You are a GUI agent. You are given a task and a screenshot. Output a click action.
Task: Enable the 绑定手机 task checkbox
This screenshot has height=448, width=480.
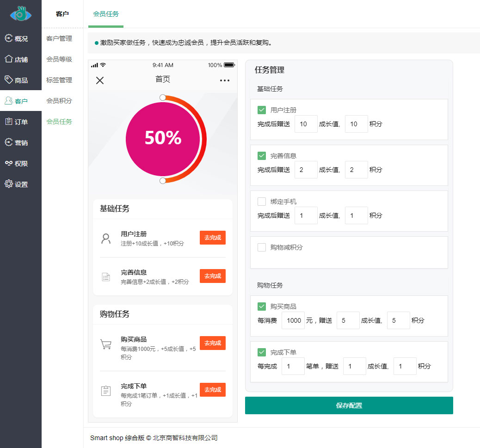pos(262,202)
